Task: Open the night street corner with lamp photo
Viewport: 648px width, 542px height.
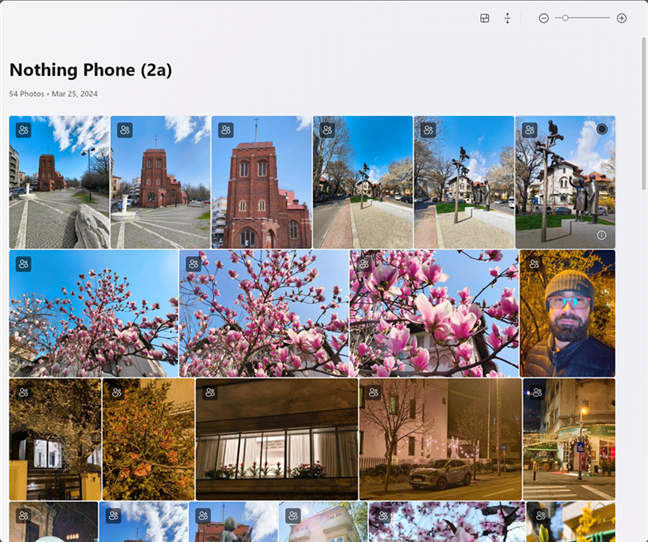Action: pos(569,439)
